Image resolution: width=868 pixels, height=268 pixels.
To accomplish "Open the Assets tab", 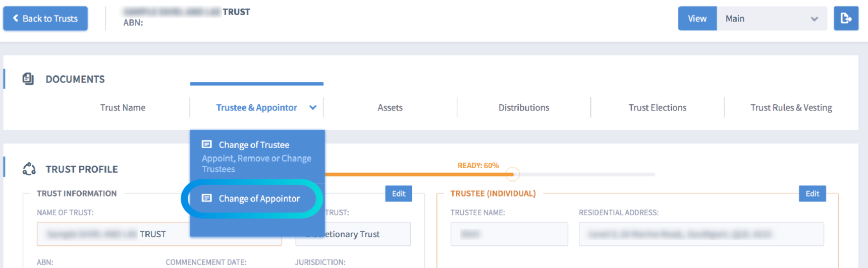I will [390, 108].
